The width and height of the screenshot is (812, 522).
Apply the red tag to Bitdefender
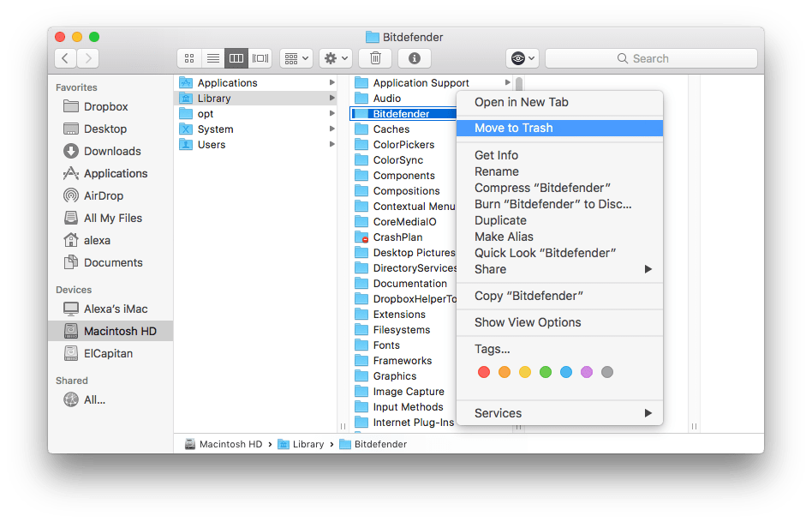(x=484, y=372)
